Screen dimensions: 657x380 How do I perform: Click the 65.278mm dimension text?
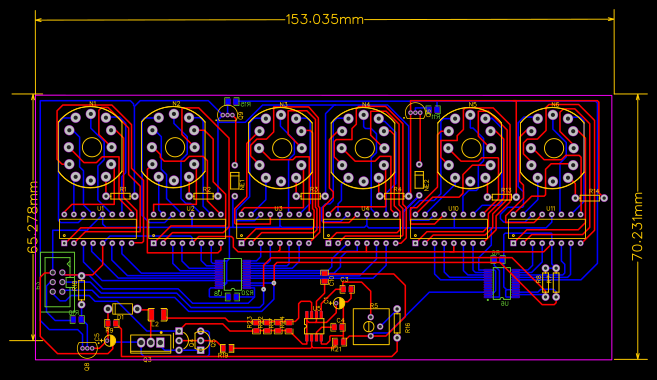click(32, 217)
